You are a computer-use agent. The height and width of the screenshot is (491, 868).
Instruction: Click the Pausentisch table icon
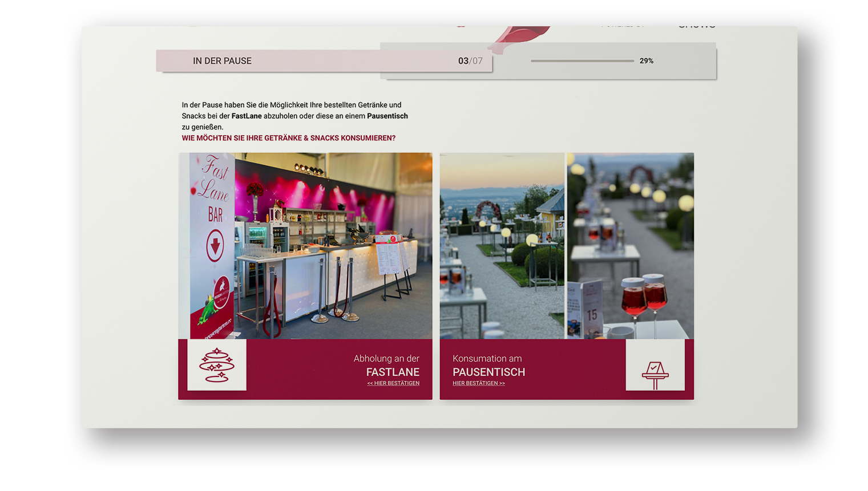655,365
